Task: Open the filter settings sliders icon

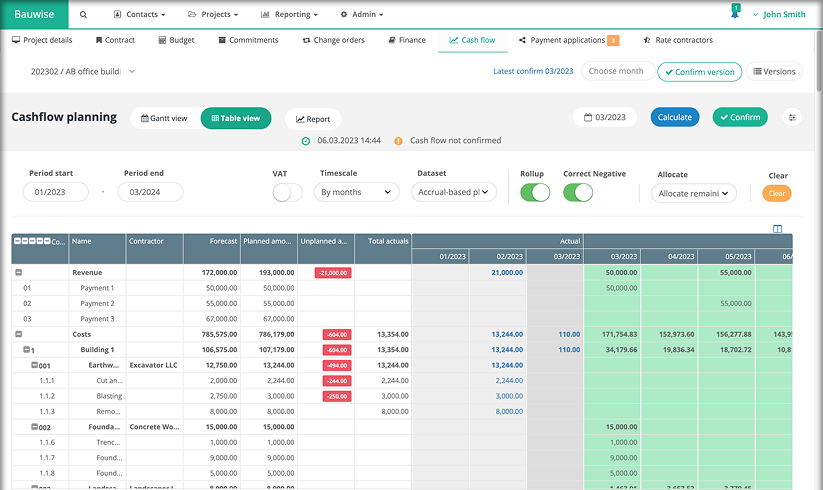Action: (793, 117)
